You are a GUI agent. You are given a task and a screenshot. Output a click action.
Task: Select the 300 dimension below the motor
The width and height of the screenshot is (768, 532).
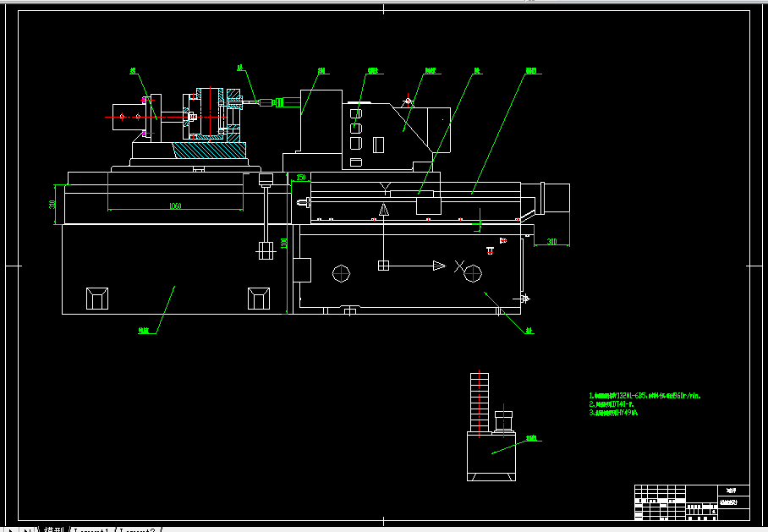(x=552, y=241)
